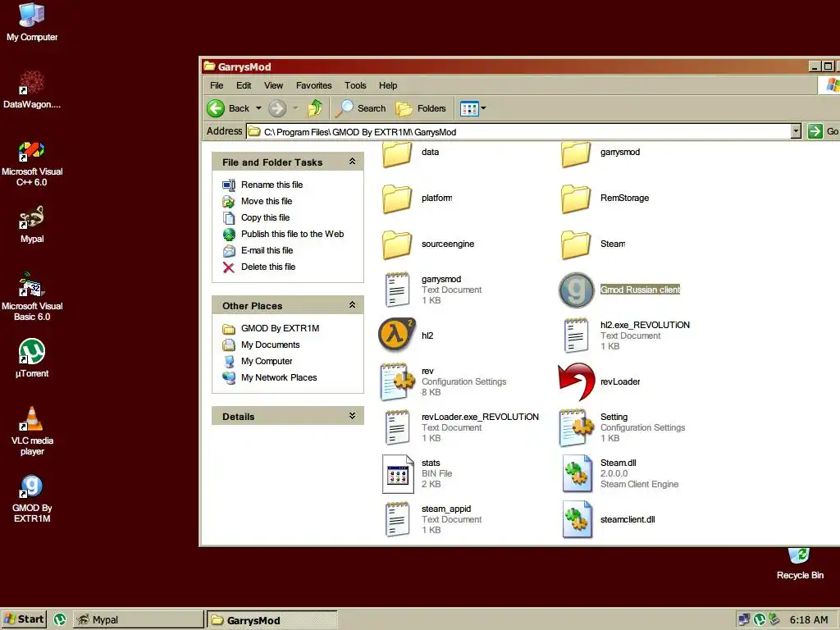Select the revLoader.exe_REVOLUTiON text file icon

397,427
